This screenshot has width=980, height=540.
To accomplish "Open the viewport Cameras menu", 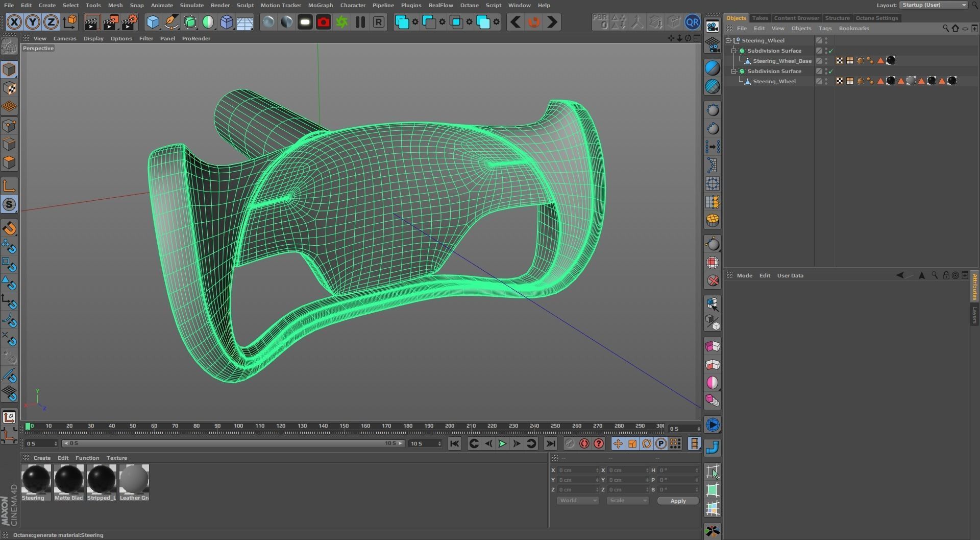I will click(65, 38).
